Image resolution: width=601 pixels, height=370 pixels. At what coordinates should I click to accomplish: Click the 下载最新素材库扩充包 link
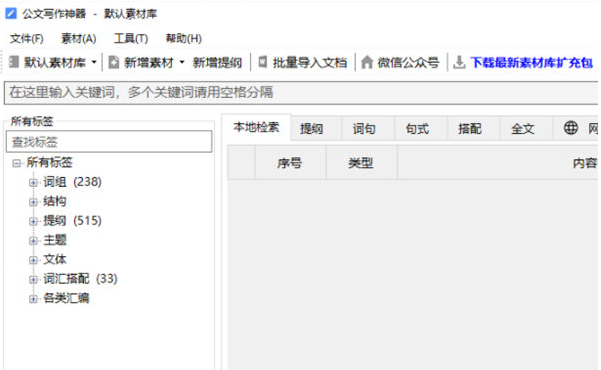click(x=532, y=62)
